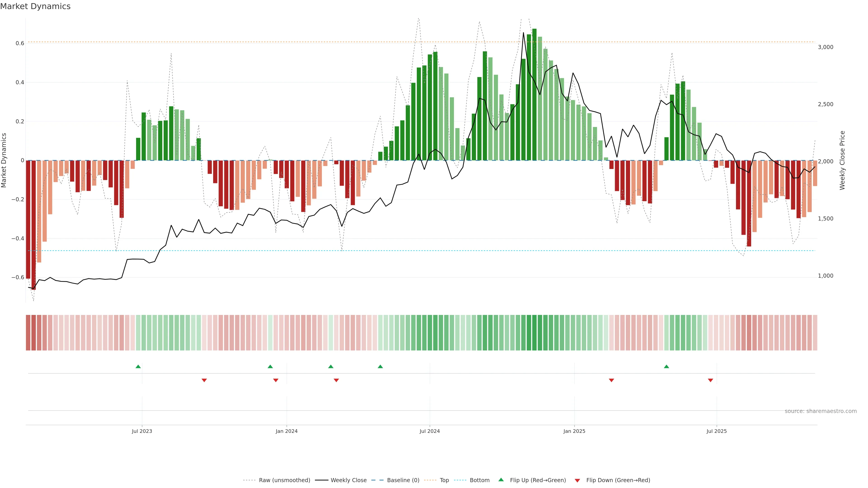This screenshot has width=868, height=488.
Task: Toggle the Weekly Close legend entry
Action: (348, 480)
